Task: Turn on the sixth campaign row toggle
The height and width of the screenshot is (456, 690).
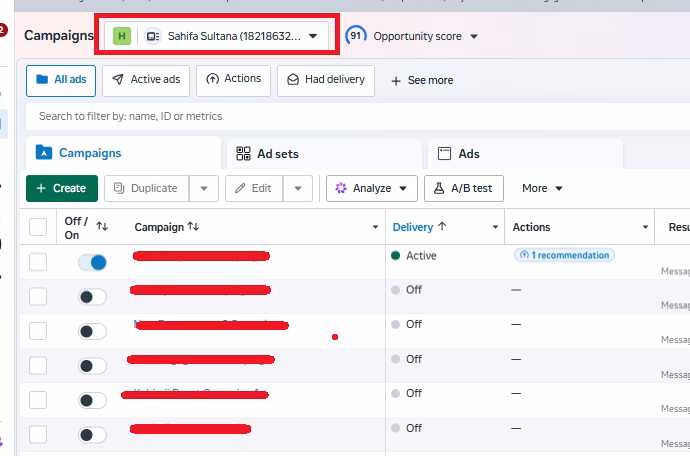Action: coord(92,435)
